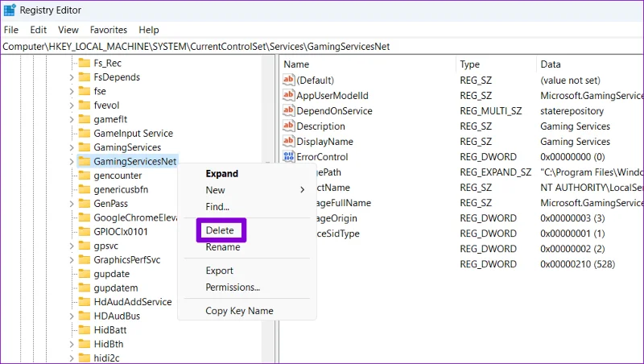Click the gameflt folder icon
644x364 pixels.
pos(85,119)
